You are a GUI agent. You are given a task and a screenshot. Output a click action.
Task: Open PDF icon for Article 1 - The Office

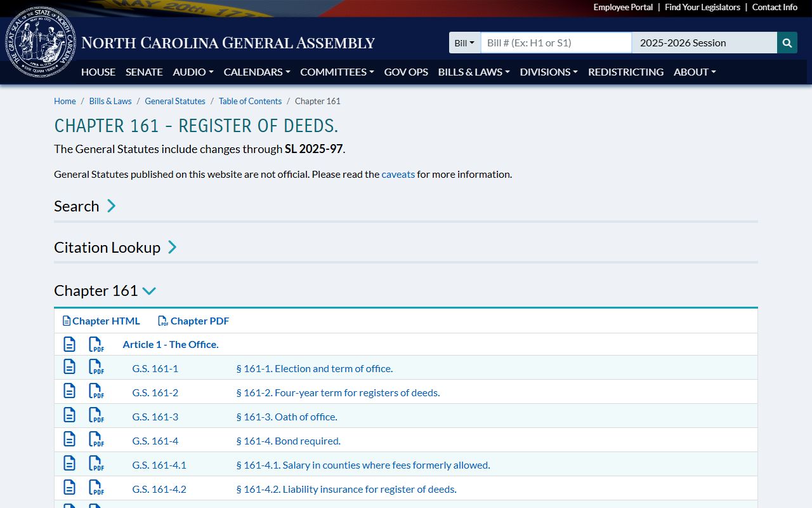click(96, 344)
